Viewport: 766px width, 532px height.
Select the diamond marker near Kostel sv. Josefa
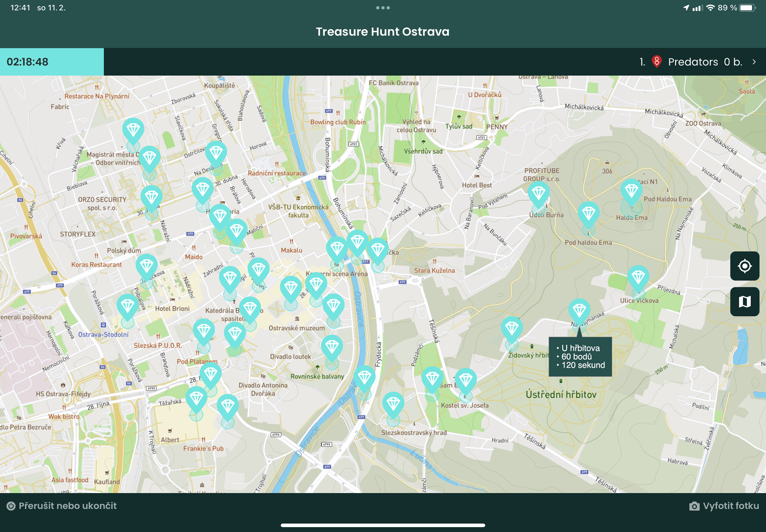[465, 381]
